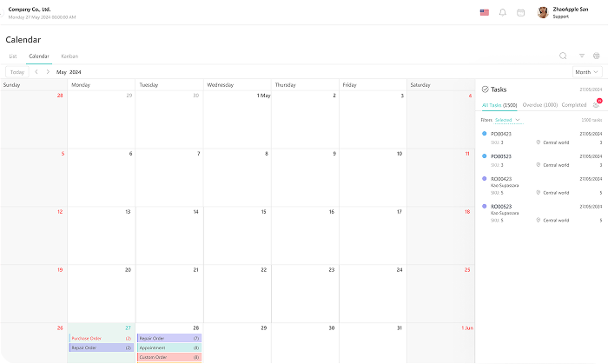Expand the Month view dropdown
Viewport: 608px width, 364px height.
click(586, 72)
